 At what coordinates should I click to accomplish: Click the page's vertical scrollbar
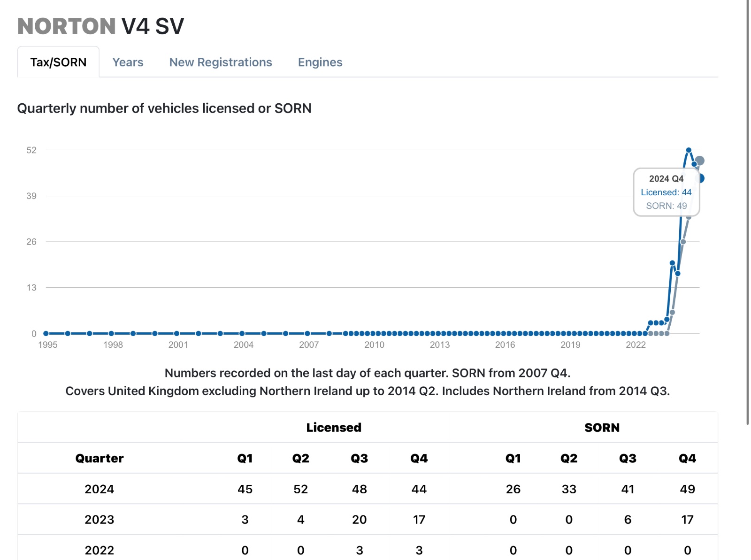pyautogui.click(x=748, y=211)
